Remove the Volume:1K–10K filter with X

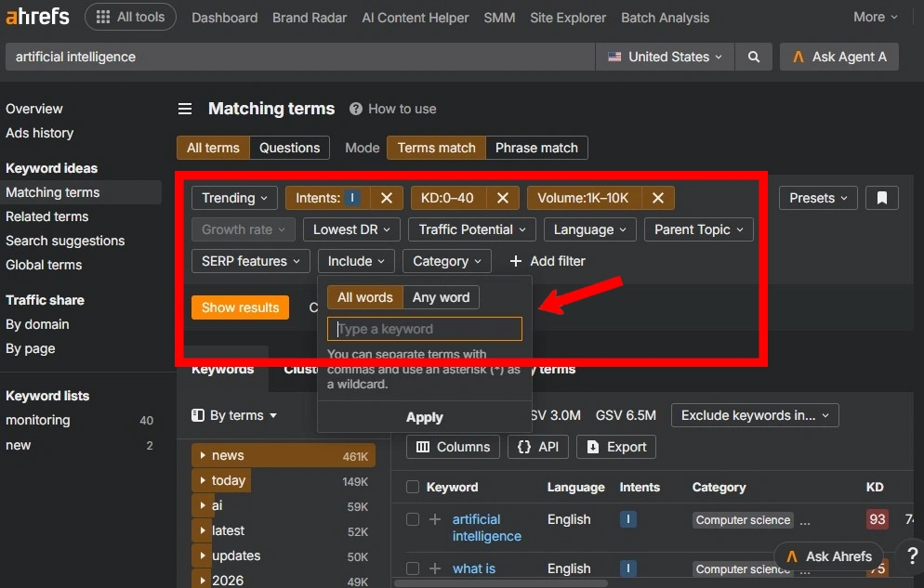[657, 199]
